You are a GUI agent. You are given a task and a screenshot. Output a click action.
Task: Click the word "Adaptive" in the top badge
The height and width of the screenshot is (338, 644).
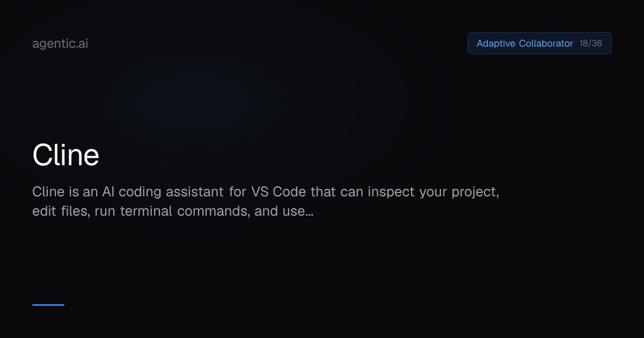click(x=496, y=43)
